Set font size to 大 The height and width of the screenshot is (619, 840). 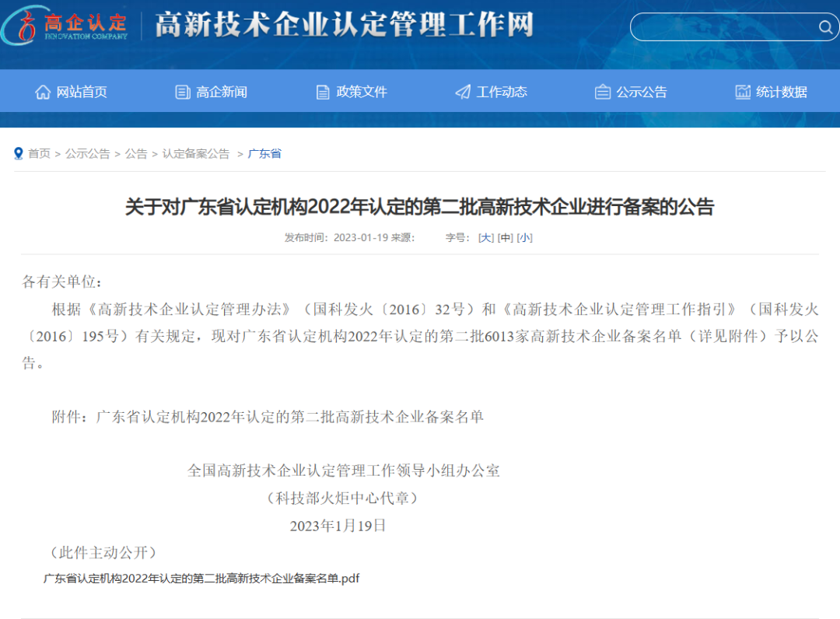pyautogui.click(x=485, y=238)
